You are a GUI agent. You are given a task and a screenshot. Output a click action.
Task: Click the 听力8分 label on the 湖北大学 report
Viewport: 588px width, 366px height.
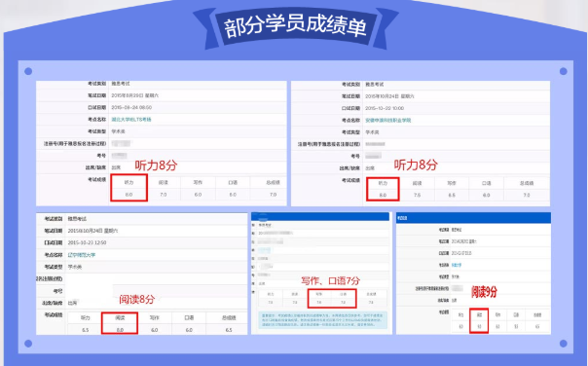pyautogui.click(x=156, y=165)
